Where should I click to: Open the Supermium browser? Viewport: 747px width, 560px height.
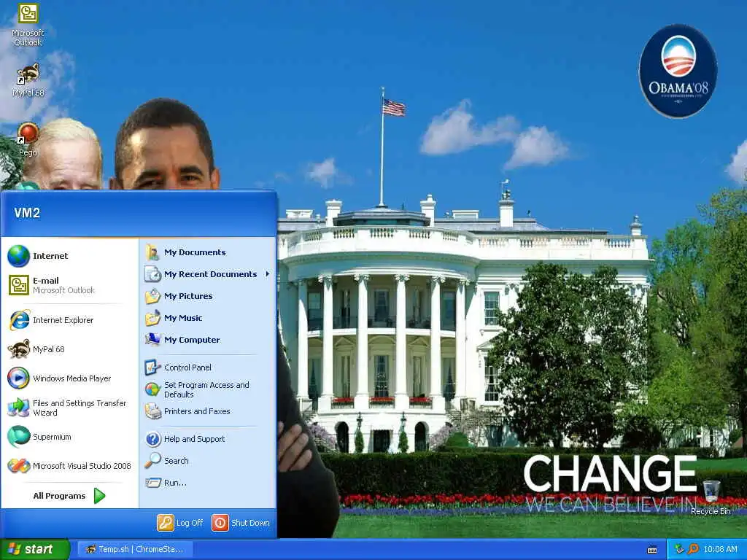pos(69,437)
